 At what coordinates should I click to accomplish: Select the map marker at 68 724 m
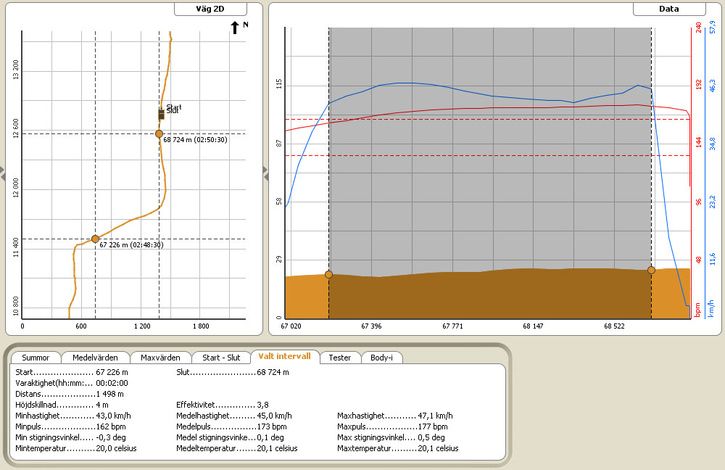click(x=159, y=134)
